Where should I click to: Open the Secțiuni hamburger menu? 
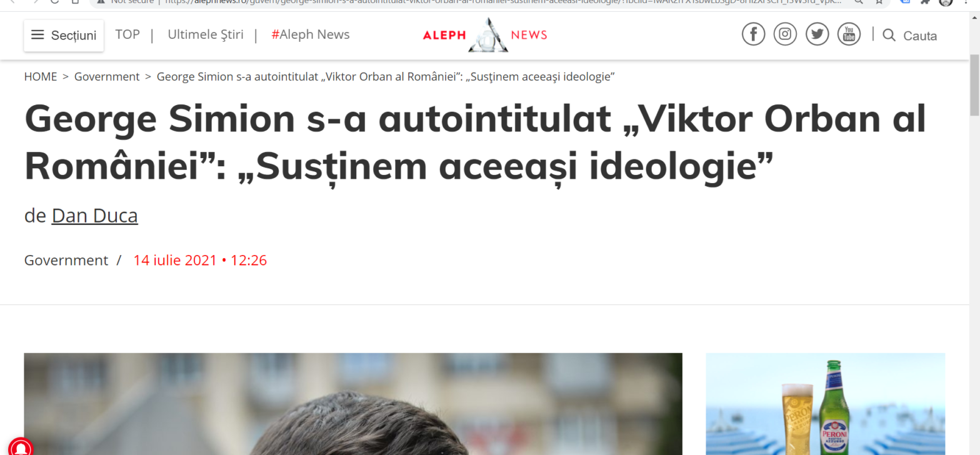coord(64,36)
